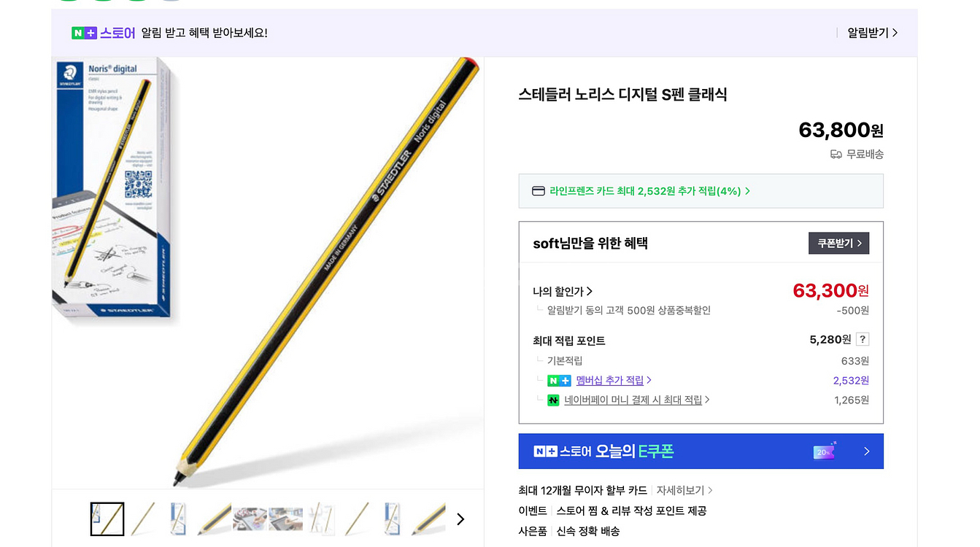Click the N+ 스토어 logo in top banner
The width and height of the screenshot is (980, 547).
point(103,33)
